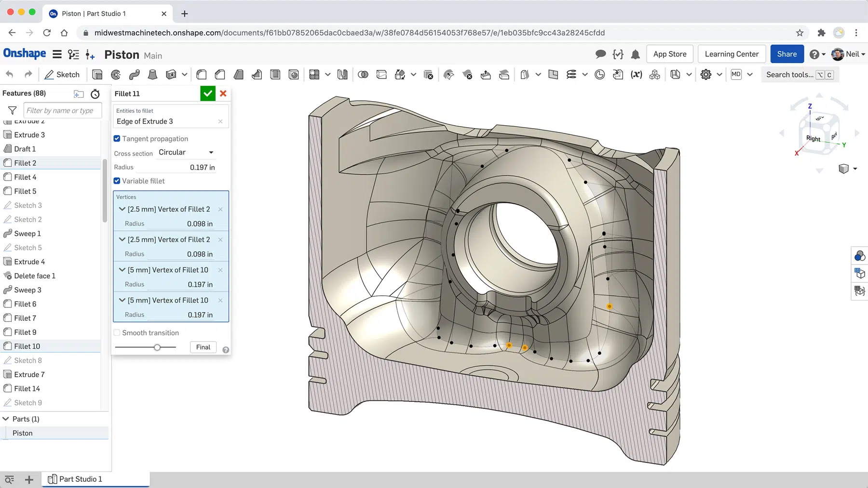
Task: Click the Final button in Fillet dialog
Action: [x=203, y=347]
